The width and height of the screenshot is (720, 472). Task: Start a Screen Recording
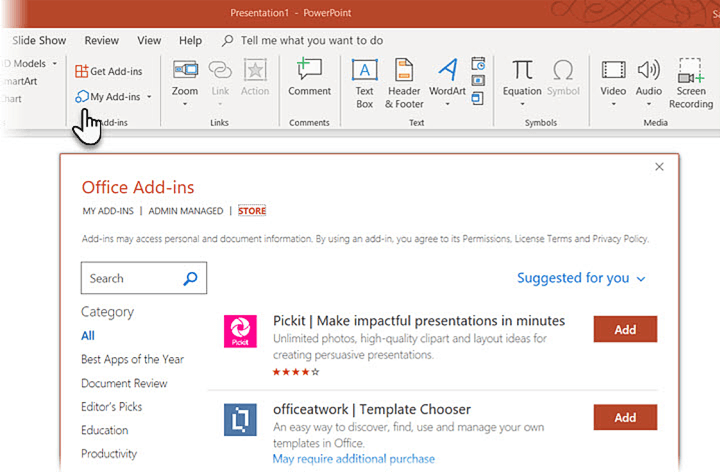(x=691, y=84)
